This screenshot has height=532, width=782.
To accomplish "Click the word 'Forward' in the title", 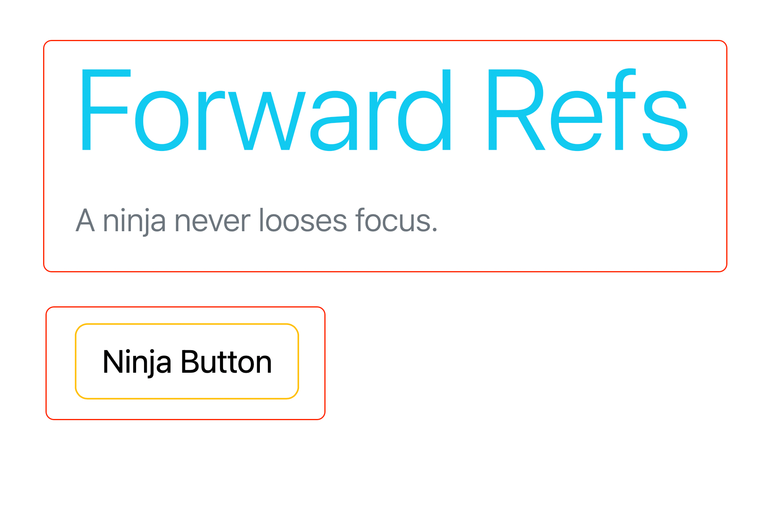I will click(266, 109).
